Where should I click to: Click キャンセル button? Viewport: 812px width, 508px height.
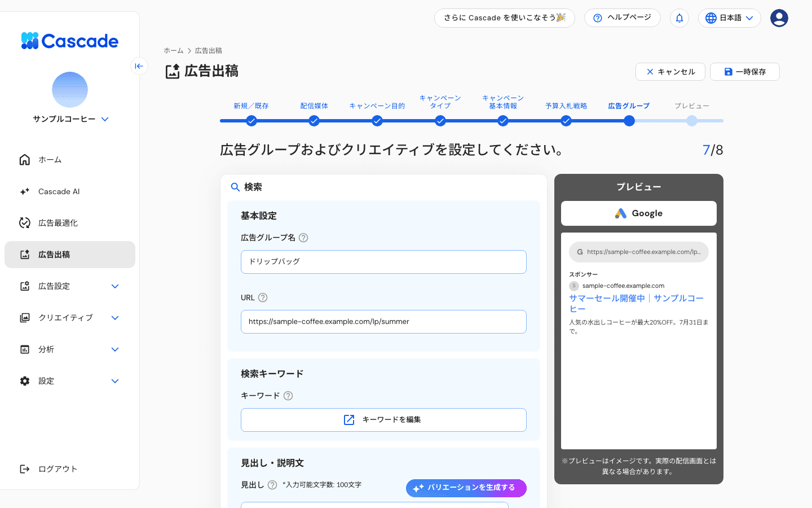click(x=670, y=72)
